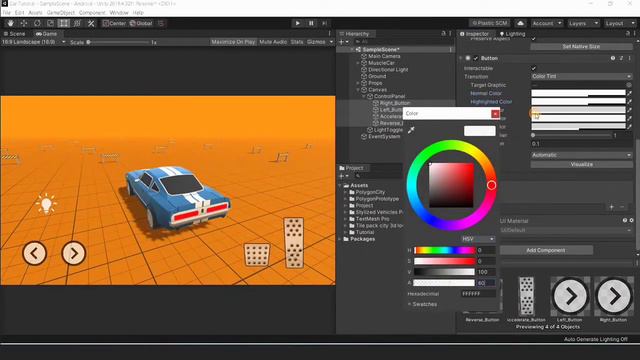Open Target Graphic object picker circle
Screen dimensions: 640x360
tap(629, 85)
